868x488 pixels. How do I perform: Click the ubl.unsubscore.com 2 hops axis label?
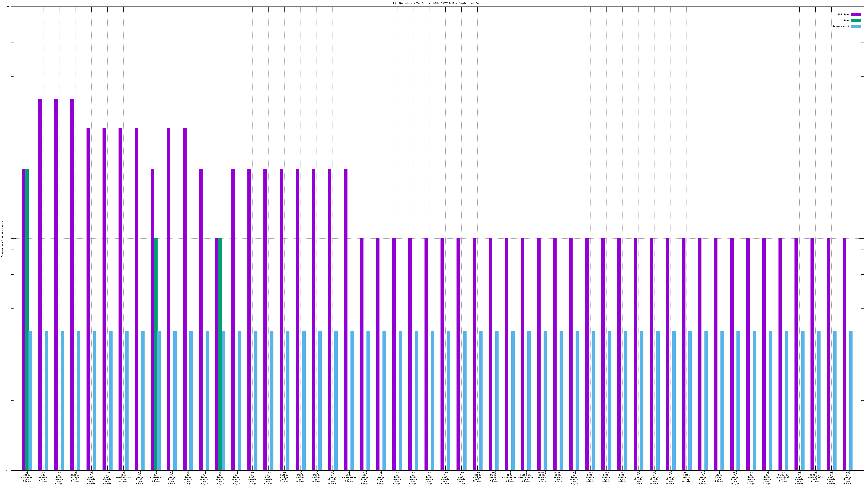(348, 477)
